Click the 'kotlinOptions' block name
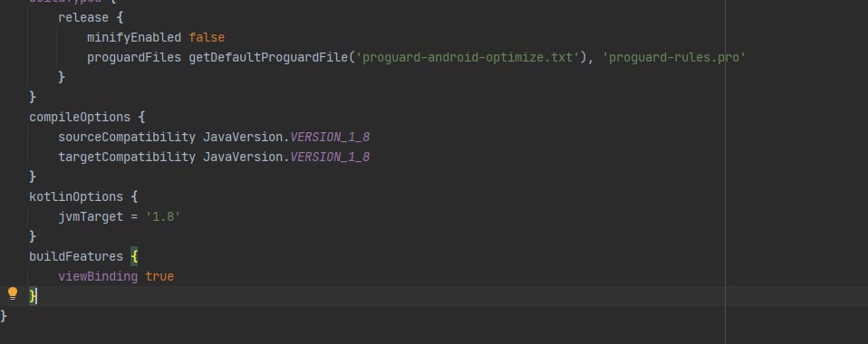Screen dimensions: 868x344 (x=76, y=196)
